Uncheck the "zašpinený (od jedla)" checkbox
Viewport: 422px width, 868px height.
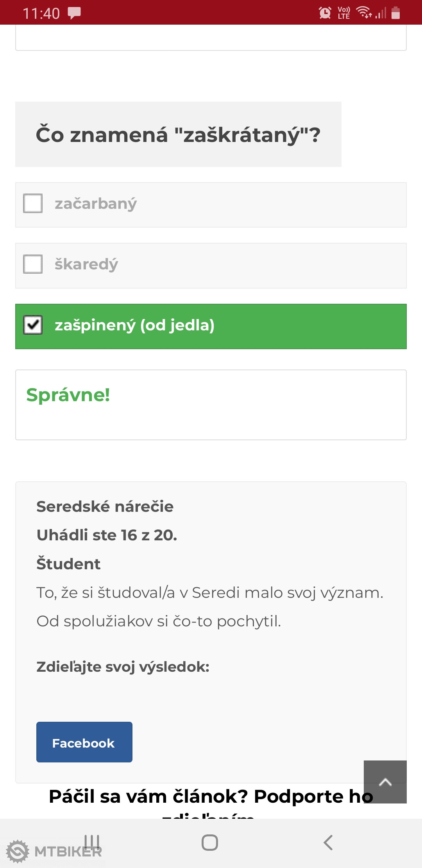click(x=33, y=325)
